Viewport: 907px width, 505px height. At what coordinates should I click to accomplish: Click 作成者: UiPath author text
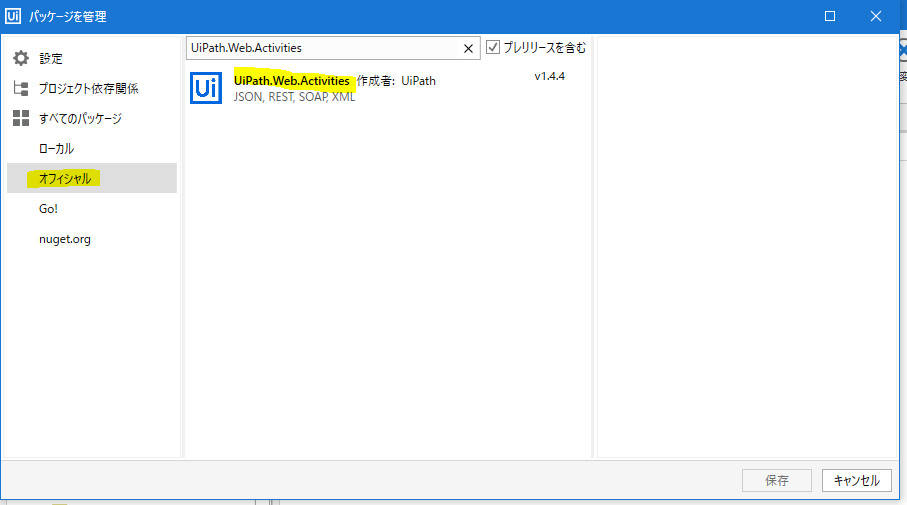click(x=396, y=81)
